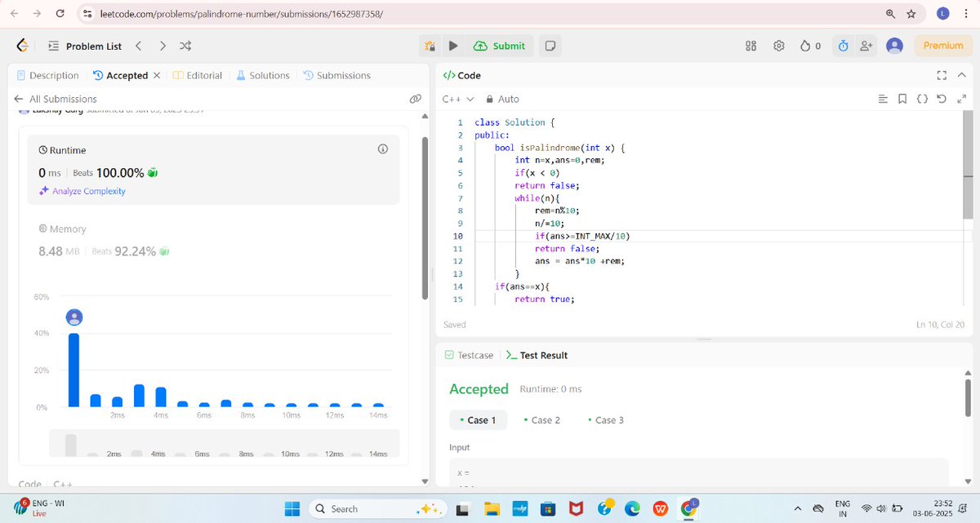Select the Case 1 tab
The width and height of the screenshot is (980, 523).
478,420
